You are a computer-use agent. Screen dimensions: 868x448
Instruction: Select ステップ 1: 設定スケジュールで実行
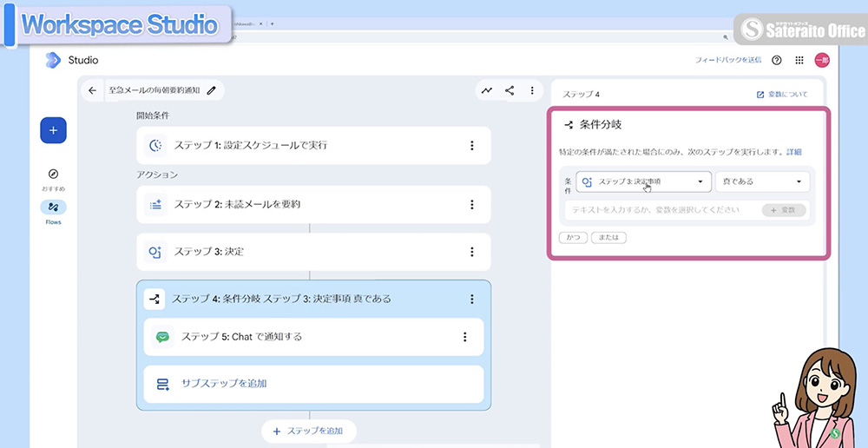(313, 146)
